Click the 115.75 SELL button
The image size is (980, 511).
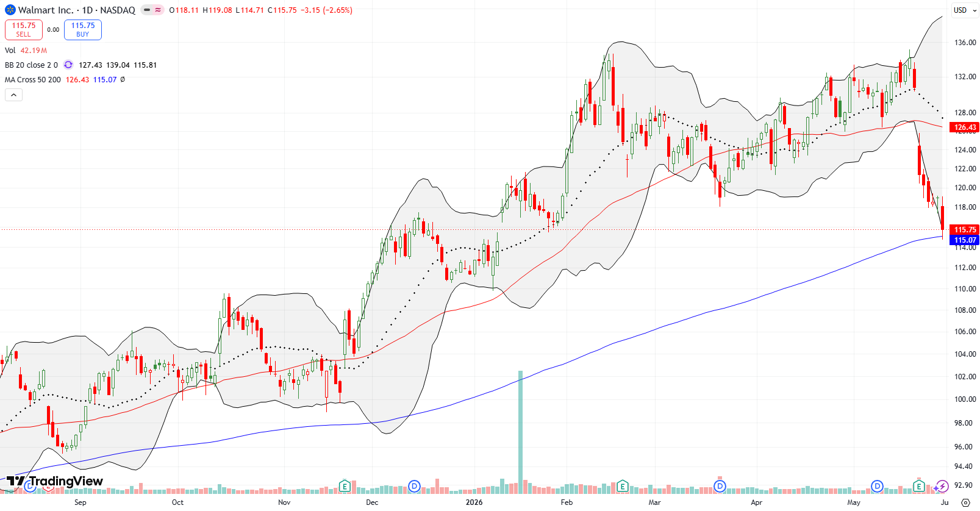click(24, 29)
